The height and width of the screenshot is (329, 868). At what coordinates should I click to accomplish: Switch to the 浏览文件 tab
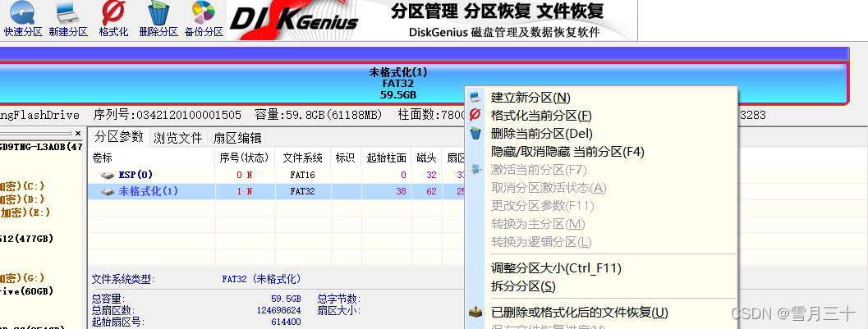point(177,138)
